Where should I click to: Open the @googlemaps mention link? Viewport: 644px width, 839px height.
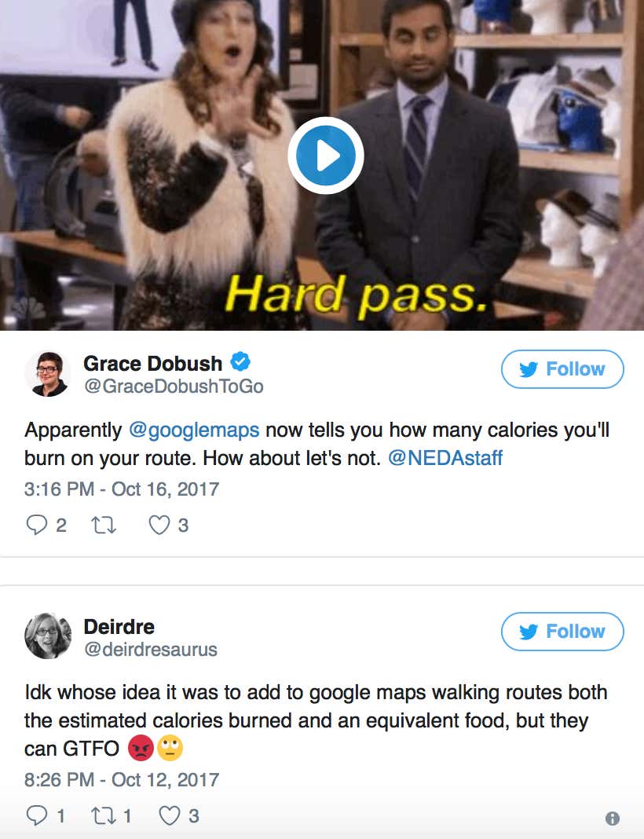tap(194, 430)
